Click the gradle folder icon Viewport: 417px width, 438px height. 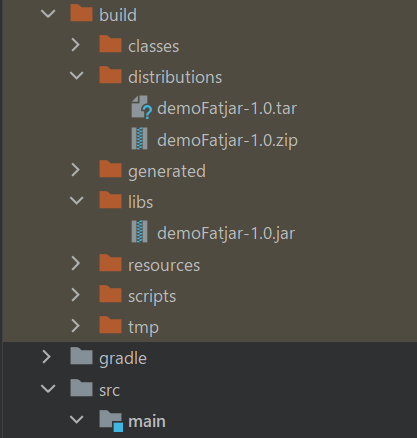(x=81, y=356)
